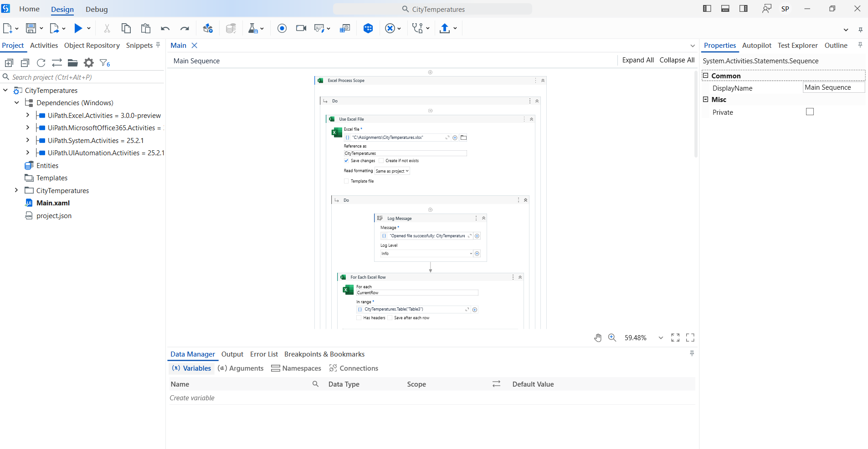Check the Private property checkbox
The image size is (868, 449).
click(810, 112)
